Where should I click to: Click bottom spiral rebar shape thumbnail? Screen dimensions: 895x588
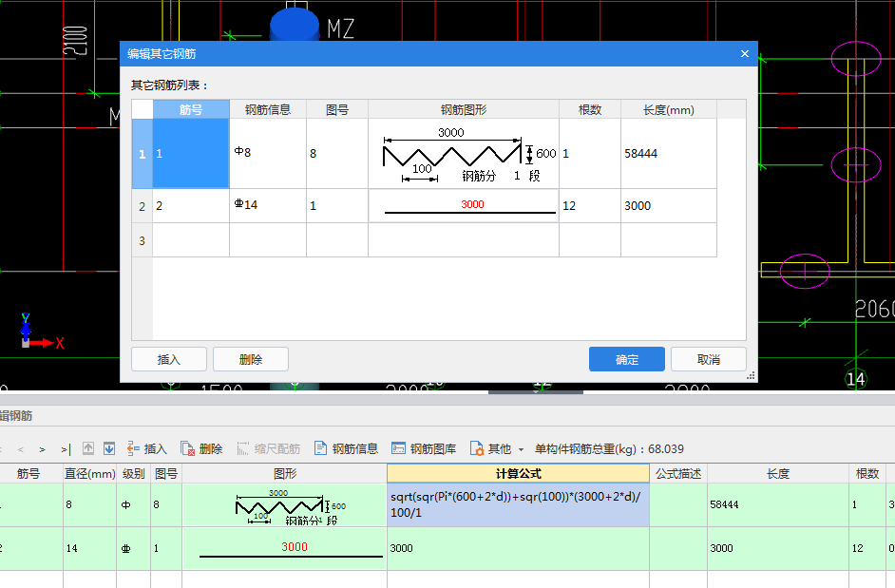tap(284, 504)
